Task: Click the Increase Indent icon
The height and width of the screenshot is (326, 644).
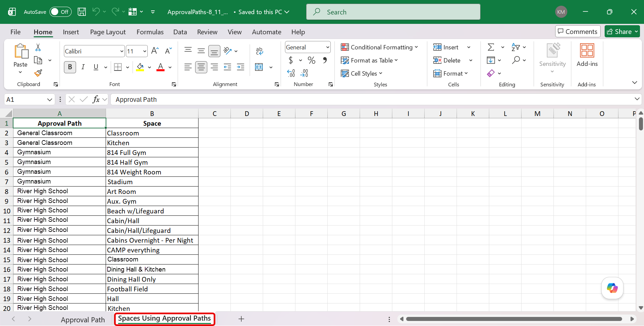Action: pos(241,67)
